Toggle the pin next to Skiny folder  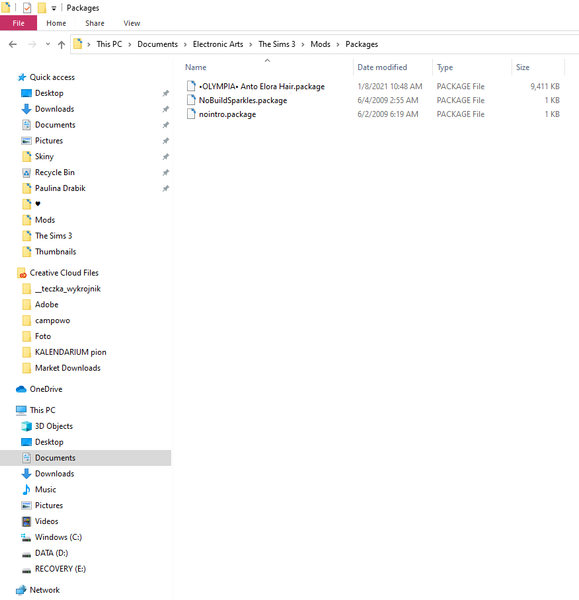[x=165, y=157]
